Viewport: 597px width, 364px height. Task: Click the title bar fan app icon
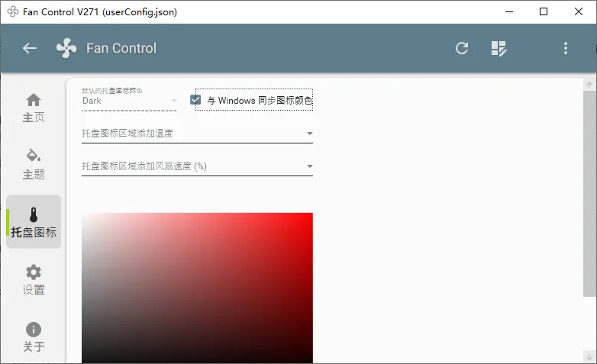[12, 11]
